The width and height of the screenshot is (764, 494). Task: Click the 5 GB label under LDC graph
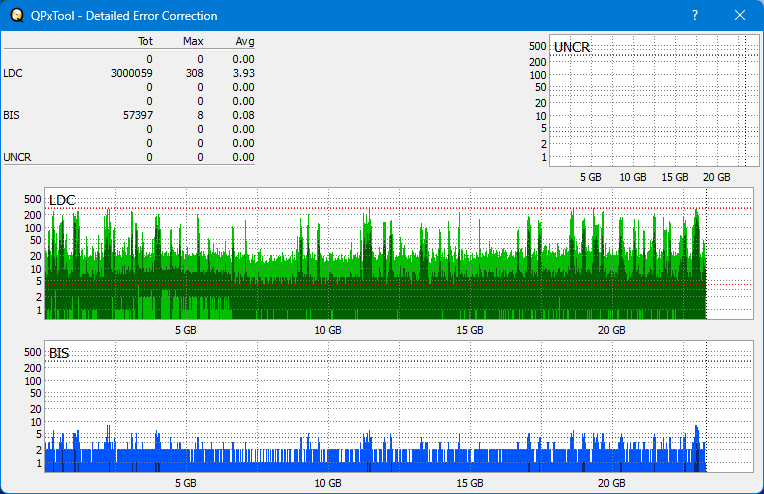(x=186, y=330)
